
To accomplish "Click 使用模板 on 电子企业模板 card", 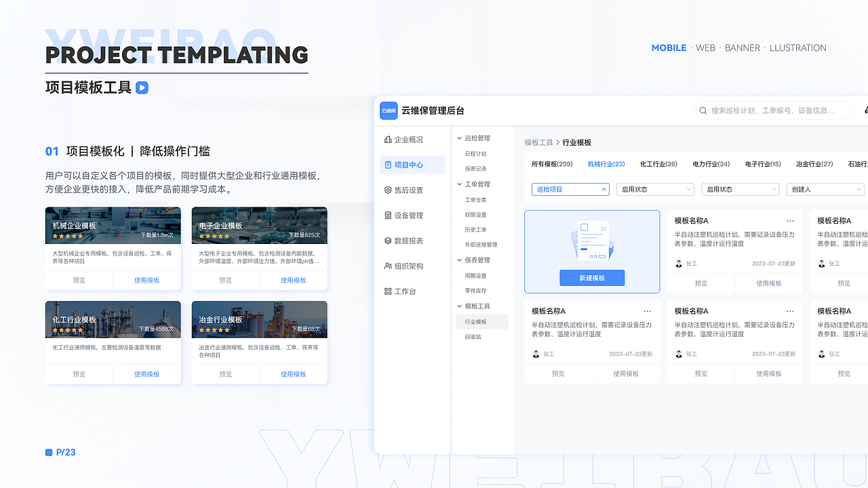I will tap(294, 280).
